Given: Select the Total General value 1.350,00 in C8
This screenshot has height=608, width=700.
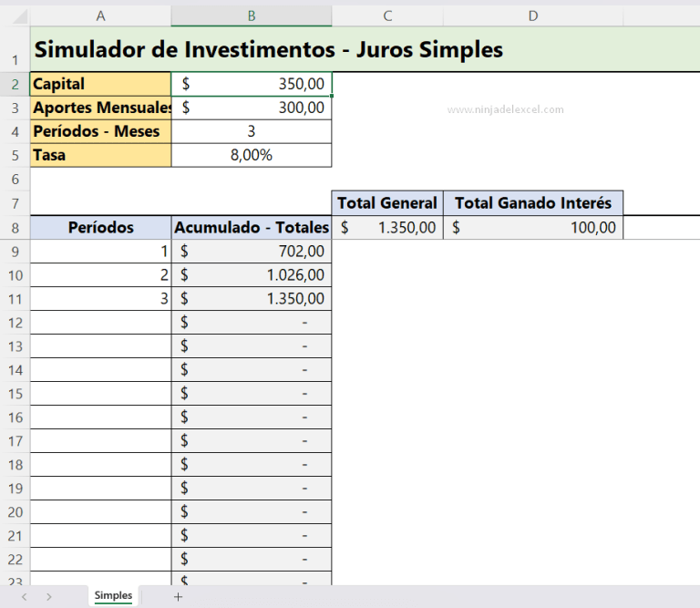Looking at the screenshot, I should click(387, 228).
